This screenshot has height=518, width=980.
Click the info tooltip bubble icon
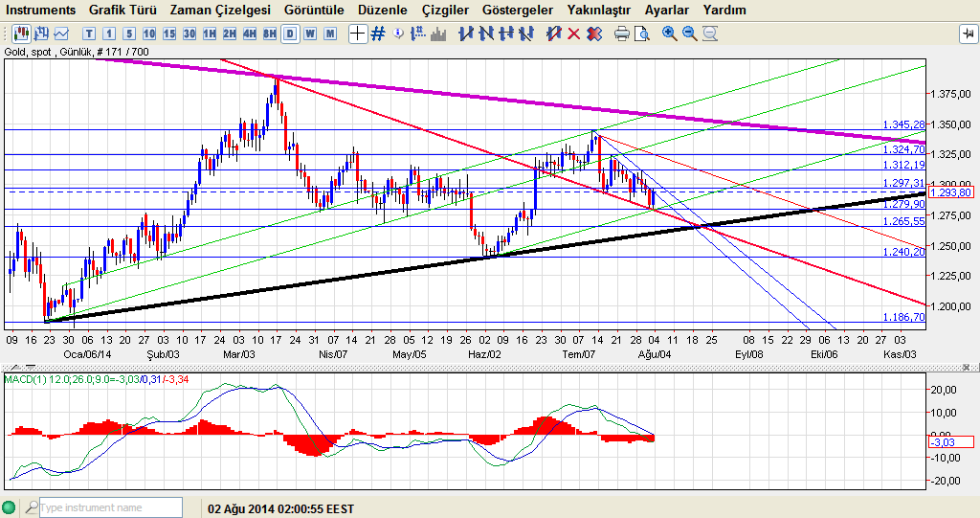(x=398, y=34)
